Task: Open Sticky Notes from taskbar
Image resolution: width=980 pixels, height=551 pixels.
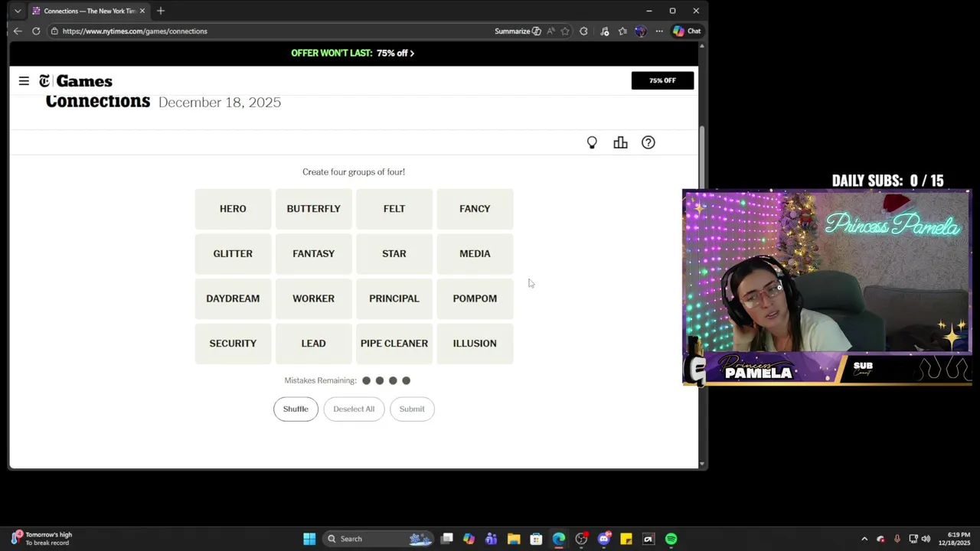Action: [x=626, y=539]
